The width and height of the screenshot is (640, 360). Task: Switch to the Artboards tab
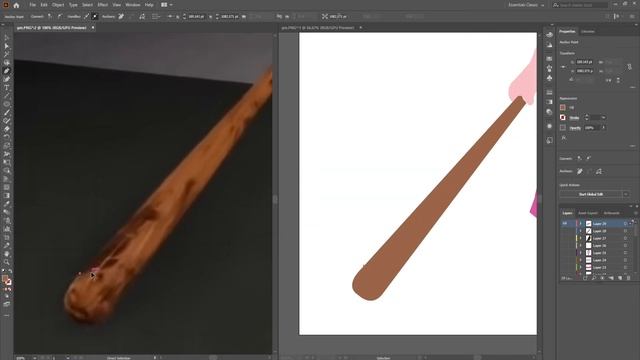pos(611,213)
